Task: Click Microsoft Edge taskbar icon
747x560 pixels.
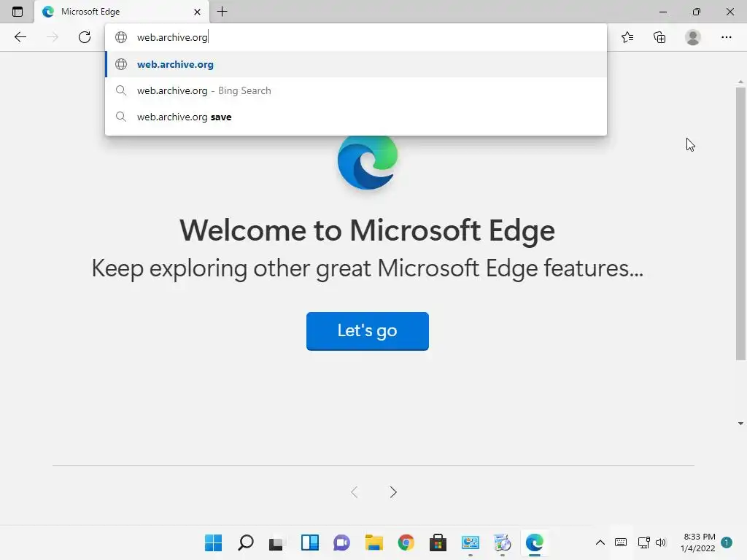Action: [x=535, y=542]
